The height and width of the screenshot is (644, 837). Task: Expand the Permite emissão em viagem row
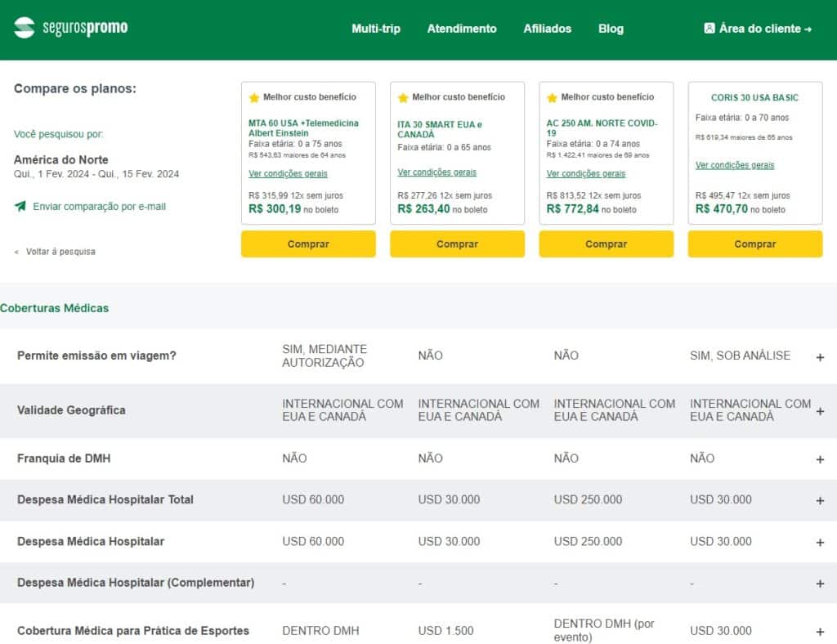pyautogui.click(x=820, y=356)
